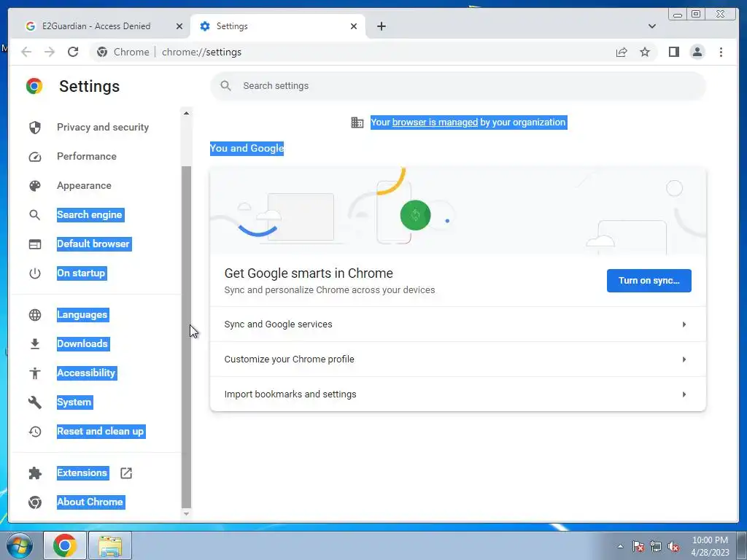This screenshot has height=560, width=747.
Task: Open the profile avatar icon
Action: pyautogui.click(x=697, y=52)
